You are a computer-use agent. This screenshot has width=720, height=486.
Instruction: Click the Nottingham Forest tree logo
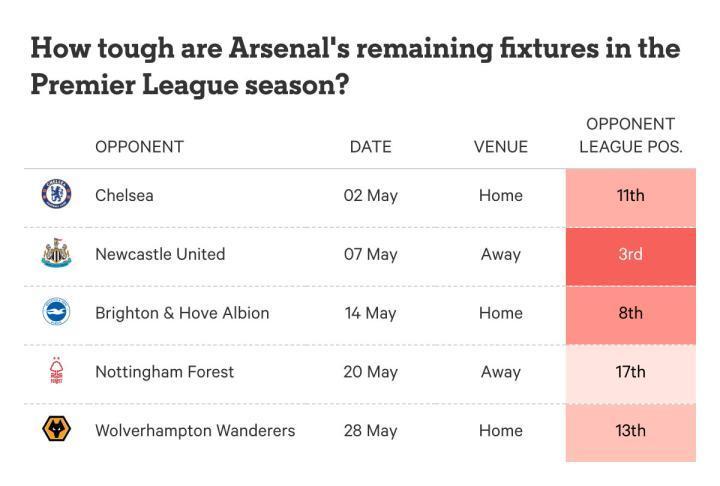(x=56, y=372)
